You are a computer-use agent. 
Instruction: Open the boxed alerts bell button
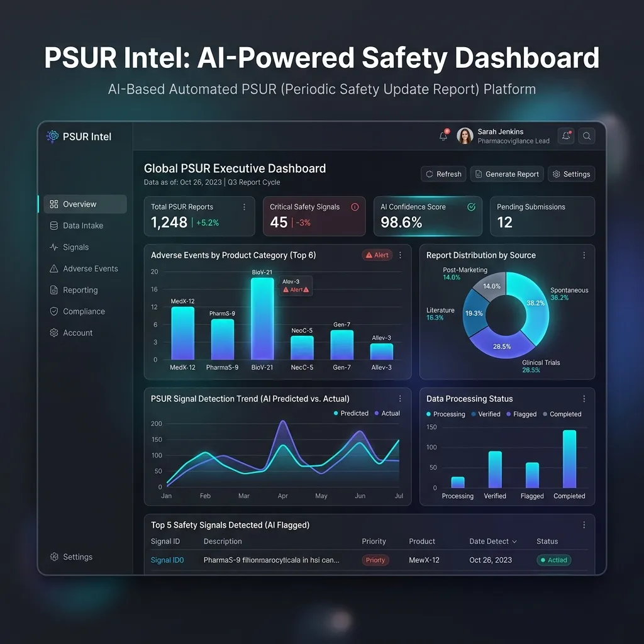tap(566, 136)
